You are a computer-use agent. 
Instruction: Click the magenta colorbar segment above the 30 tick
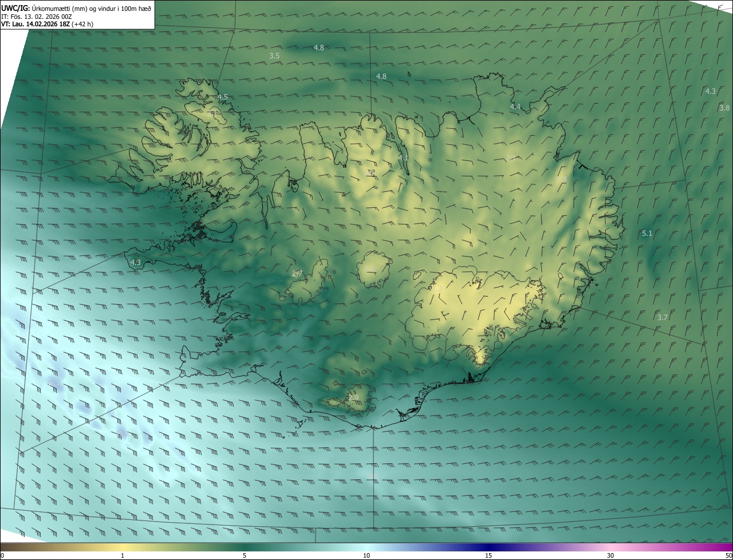[610, 547]
